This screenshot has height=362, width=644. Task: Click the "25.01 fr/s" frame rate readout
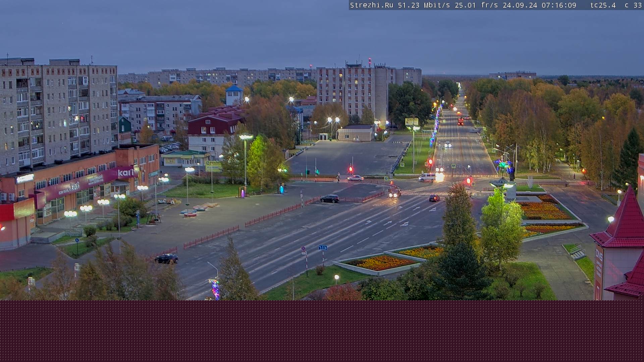tap(476, 5)
